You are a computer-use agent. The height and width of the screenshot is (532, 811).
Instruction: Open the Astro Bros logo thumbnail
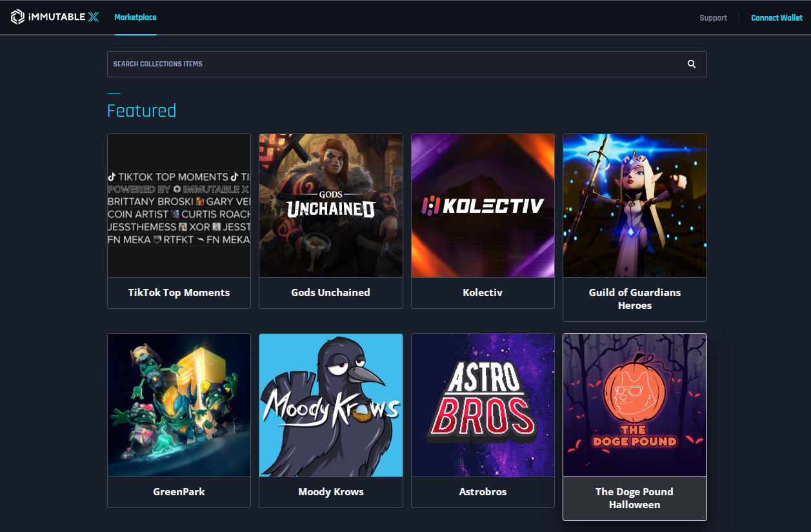483,406
